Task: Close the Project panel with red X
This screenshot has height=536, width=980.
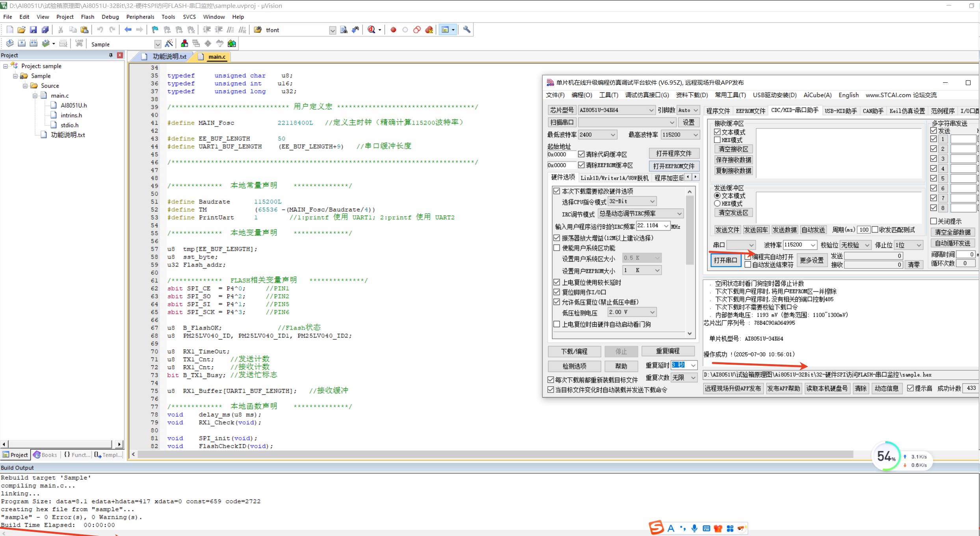Action: (120, 55)
